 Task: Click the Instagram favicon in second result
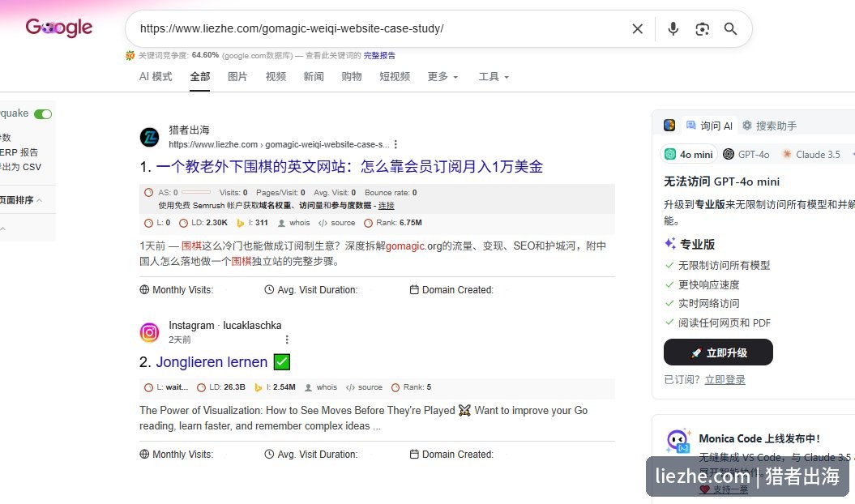coord(149,332)
